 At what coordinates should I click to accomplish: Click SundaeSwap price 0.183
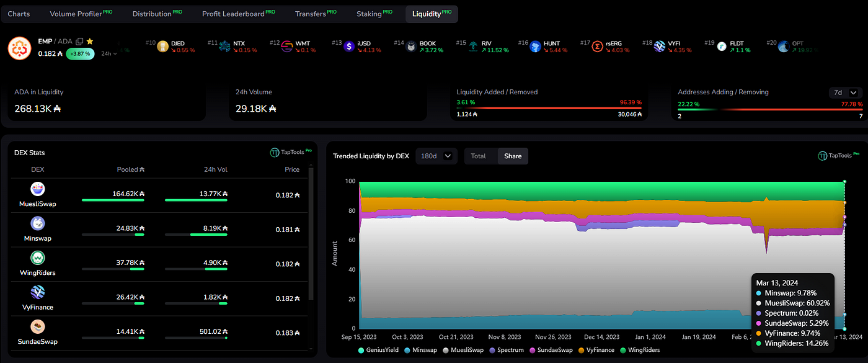[288, 333]
